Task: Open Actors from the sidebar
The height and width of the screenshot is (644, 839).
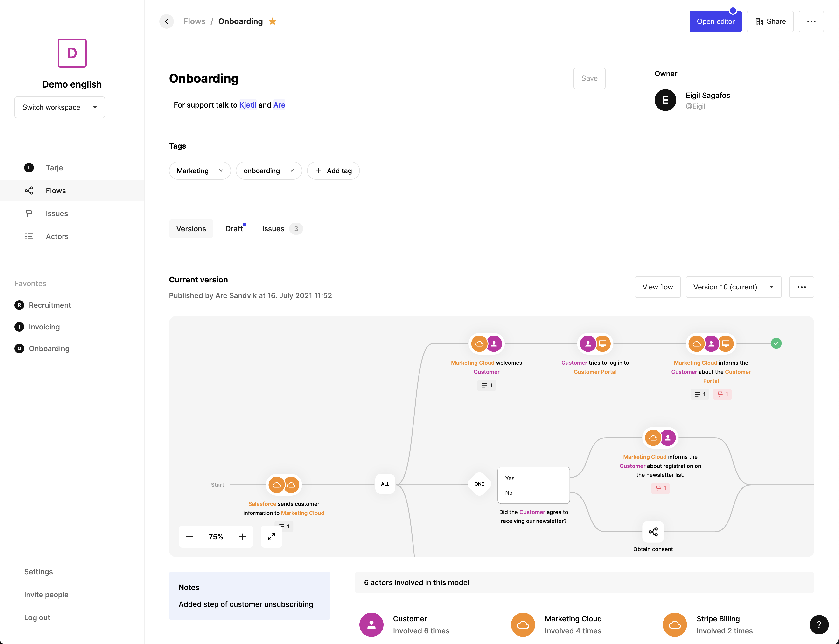Action: coord(57,236)
